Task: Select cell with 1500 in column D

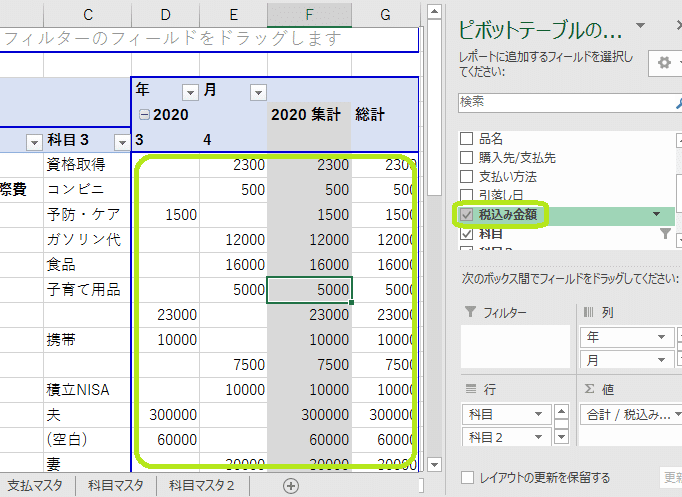Action: click(x=165, y=215)
